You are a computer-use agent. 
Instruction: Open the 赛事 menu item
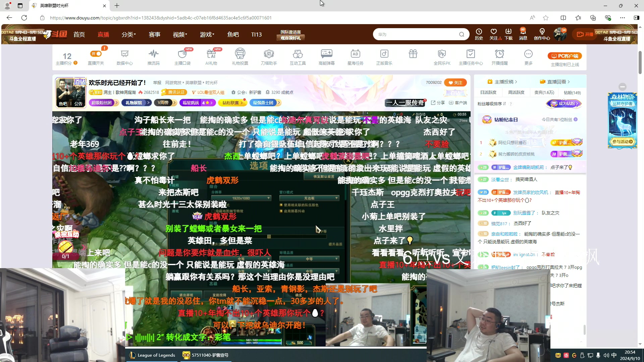(x=154, y=35)
